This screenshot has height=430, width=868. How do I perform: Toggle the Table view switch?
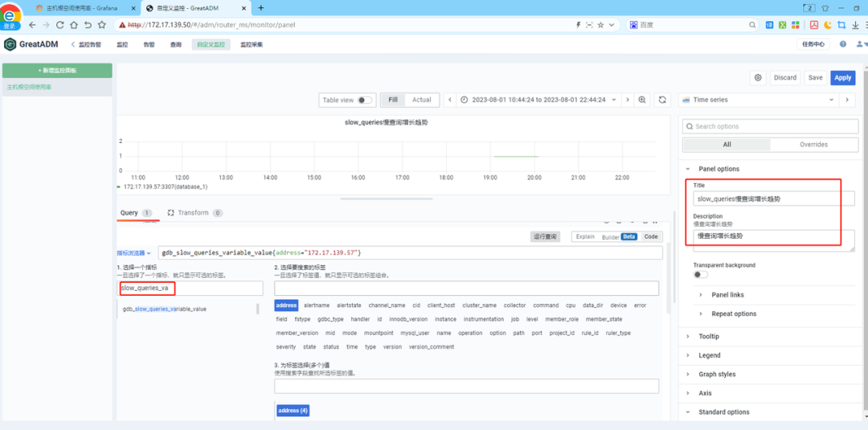pos(365,100)
